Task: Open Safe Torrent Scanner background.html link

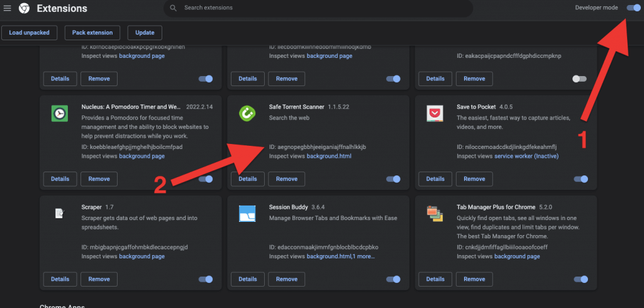Action: [329, 156]
